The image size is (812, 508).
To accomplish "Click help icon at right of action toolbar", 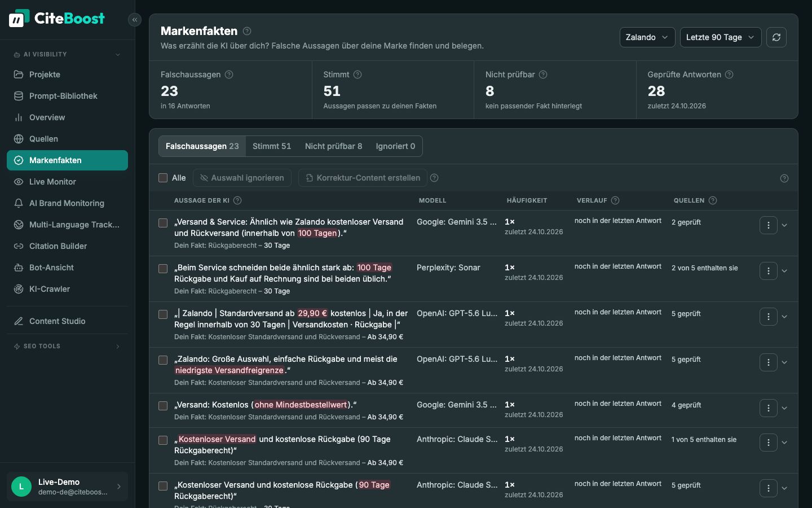I will click(784, 178).
